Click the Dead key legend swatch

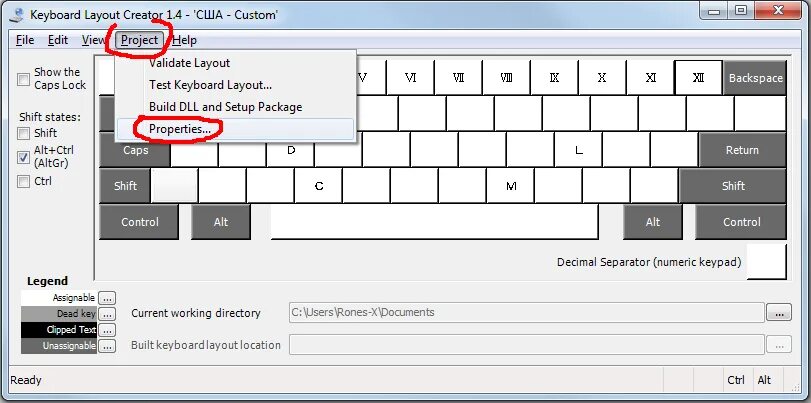[58, 314]
